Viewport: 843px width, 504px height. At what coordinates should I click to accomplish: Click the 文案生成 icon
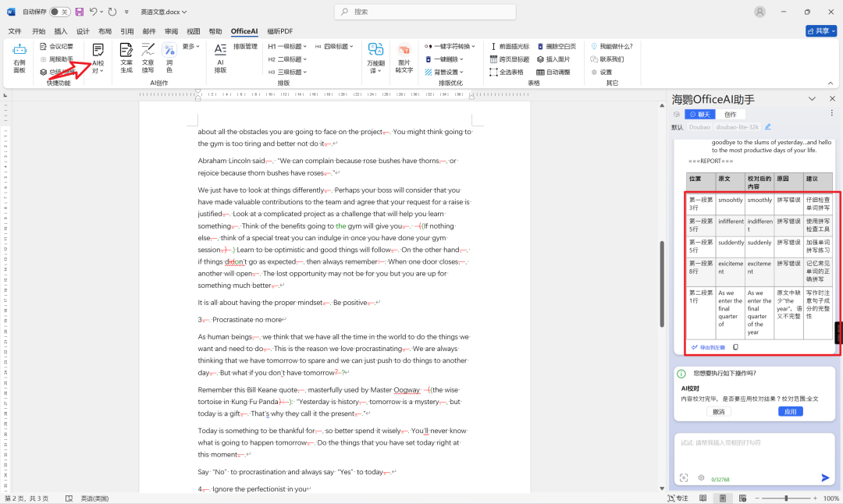[126, 58]
